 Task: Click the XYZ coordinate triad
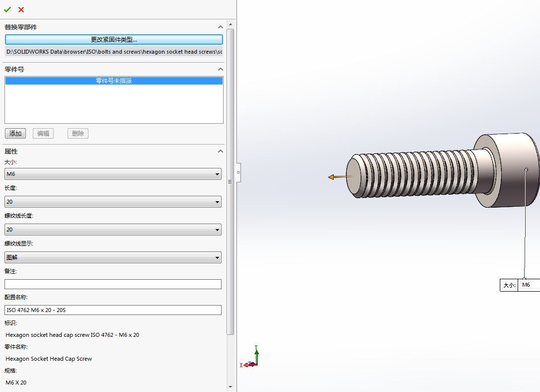250,358
